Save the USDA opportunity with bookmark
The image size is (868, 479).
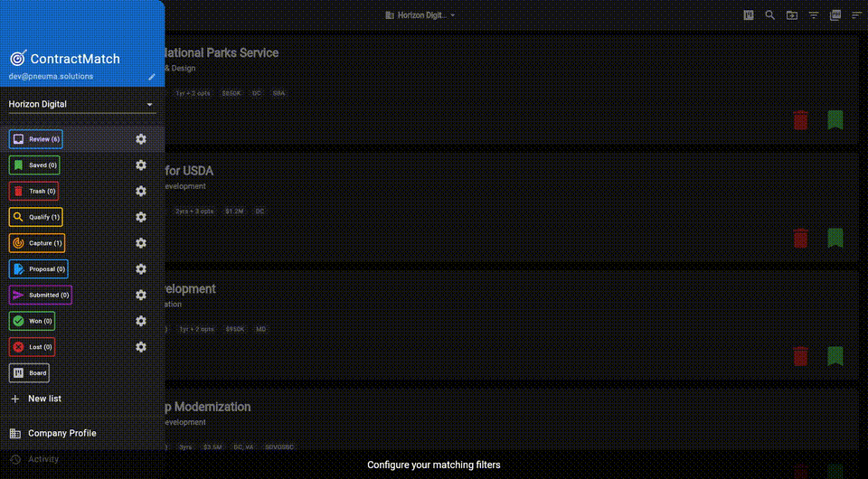point(835,239)
